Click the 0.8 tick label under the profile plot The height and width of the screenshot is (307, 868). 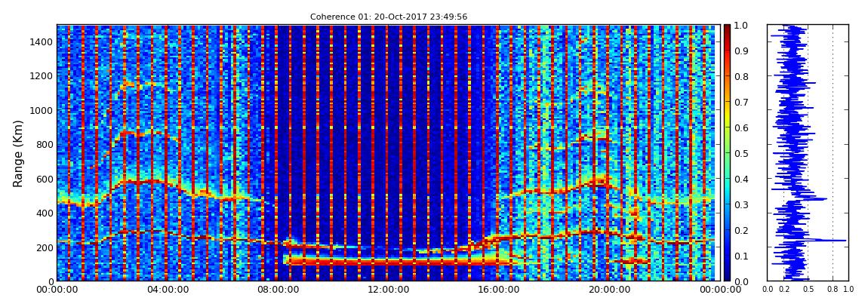pos(833,290)
